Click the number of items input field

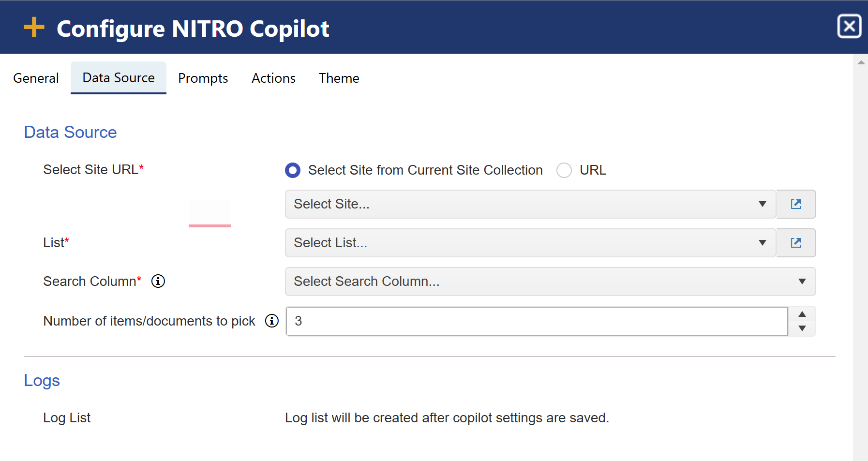pos(537,321)
